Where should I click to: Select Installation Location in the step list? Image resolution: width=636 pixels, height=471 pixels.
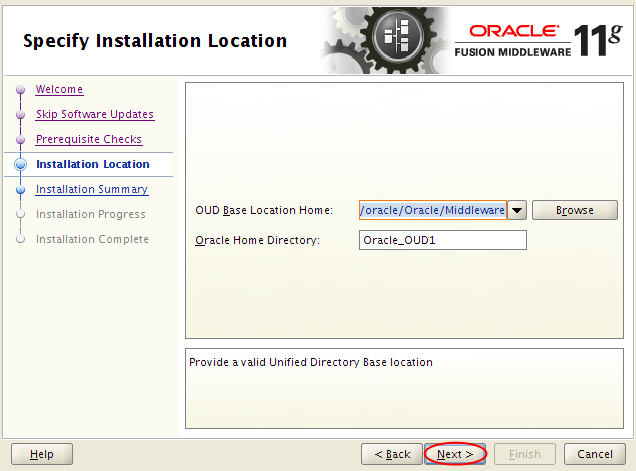pyautogui.click(x=93, y=164)
